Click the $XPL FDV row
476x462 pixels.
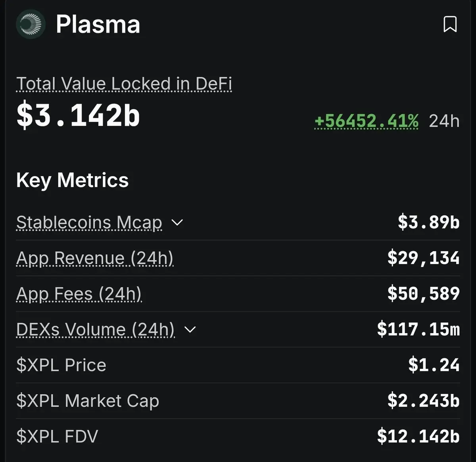[238, 437]
